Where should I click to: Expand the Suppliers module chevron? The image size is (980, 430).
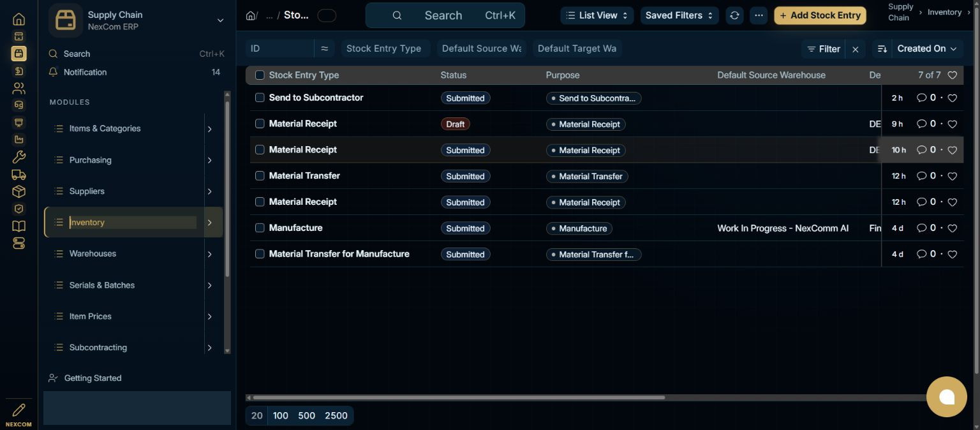[209, 191]
